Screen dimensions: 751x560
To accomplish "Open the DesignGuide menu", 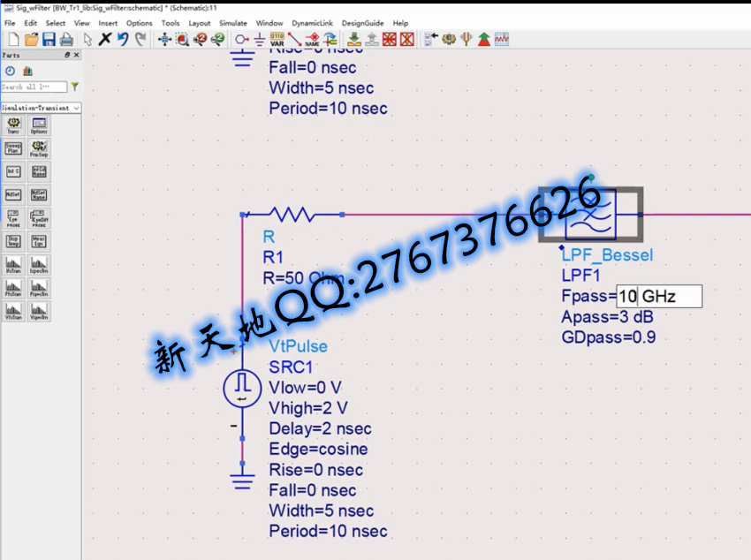I will [x=362, y=23].
